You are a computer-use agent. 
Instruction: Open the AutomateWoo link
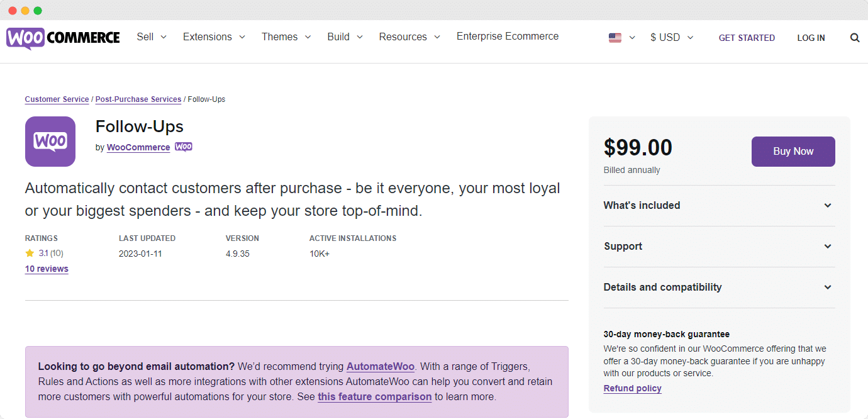click(x=380, y=366)
